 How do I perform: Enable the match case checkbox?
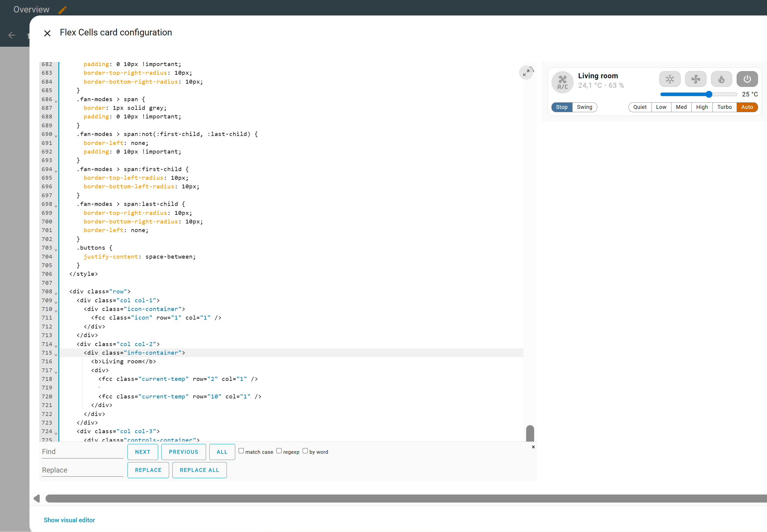click(x=241, y=451)
